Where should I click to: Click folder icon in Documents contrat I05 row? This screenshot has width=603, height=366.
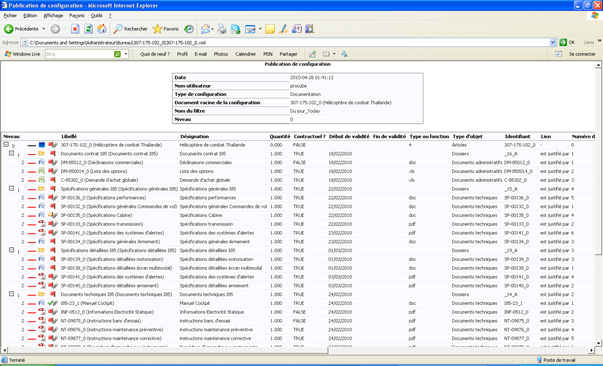point(42,153)
